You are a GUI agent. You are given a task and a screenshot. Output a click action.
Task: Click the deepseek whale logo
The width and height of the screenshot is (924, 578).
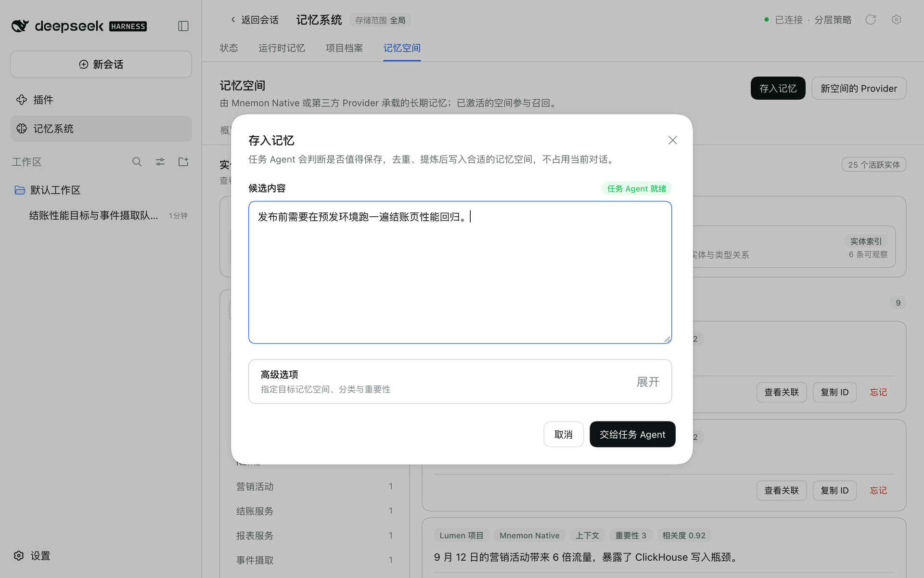(20, 26)
